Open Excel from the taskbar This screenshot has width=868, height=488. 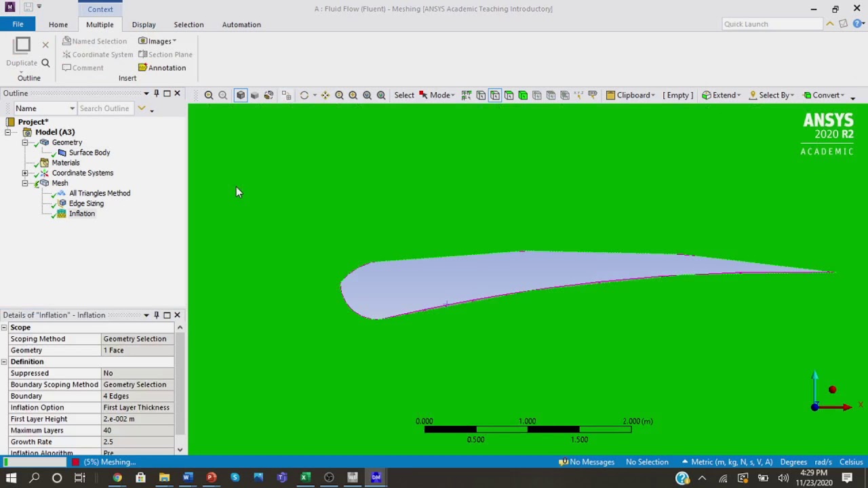(x=305, y=478)
